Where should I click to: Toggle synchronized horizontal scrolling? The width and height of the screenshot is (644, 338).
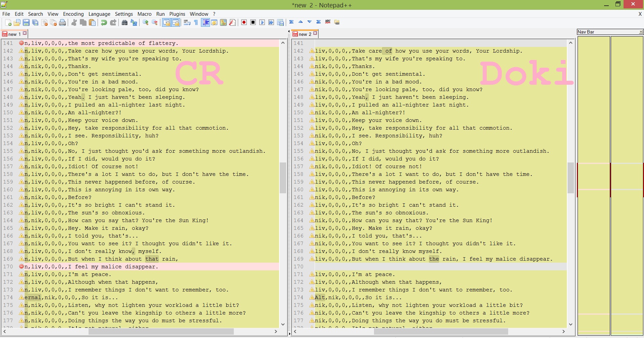pos(175,22)
